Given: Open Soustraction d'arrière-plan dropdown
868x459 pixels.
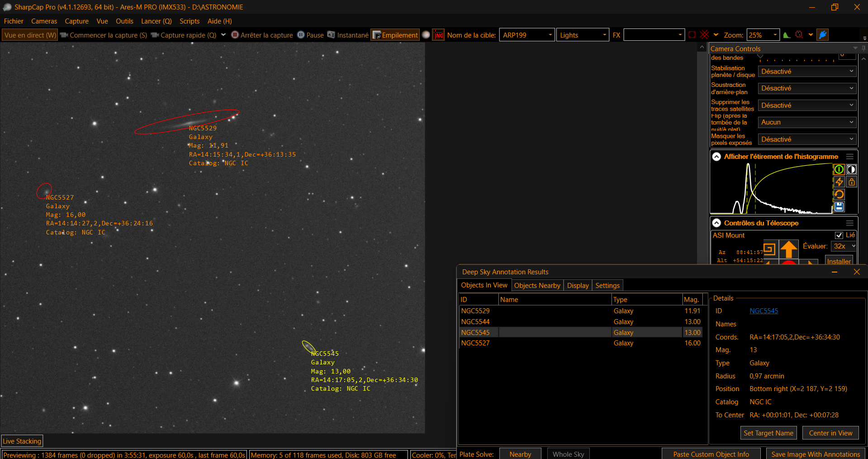Looking at the screenshot, I should [x=807, y=88].
